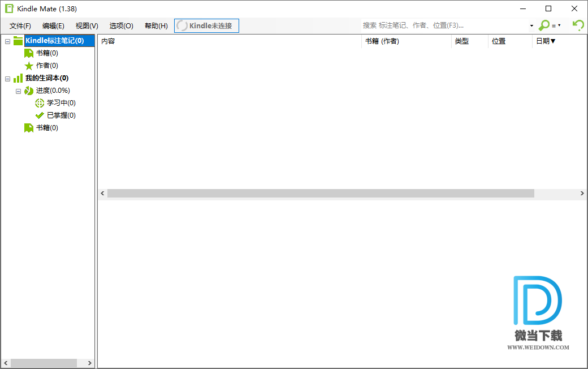Click the sidebar horizontal scrollbar thumb

pos(44,363)
